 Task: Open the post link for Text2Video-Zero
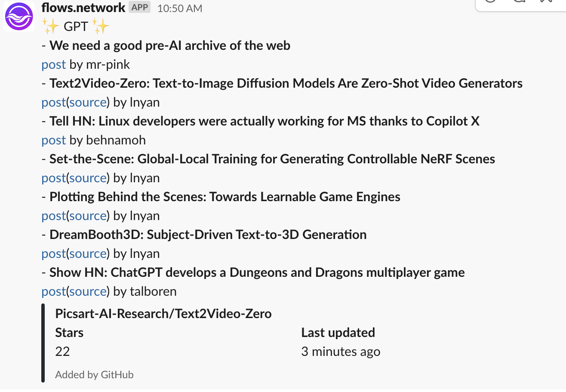(x=54, y=102)
